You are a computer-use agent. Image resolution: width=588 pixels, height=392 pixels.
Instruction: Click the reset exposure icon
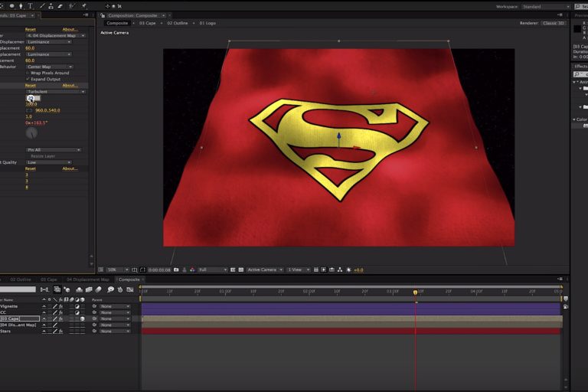pos(349,269)
